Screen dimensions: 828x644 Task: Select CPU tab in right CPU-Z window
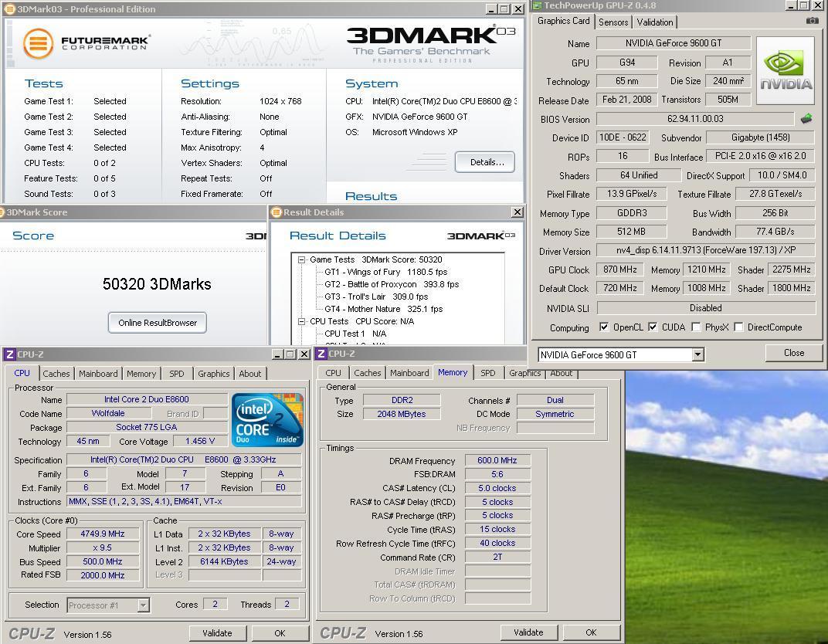tap(333, 373)
